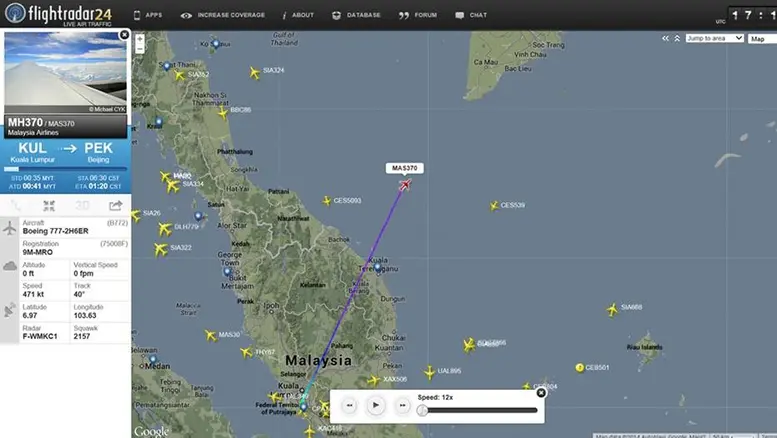
Task: Select the THY67 aircraft icon
Action: coord(246,352)
